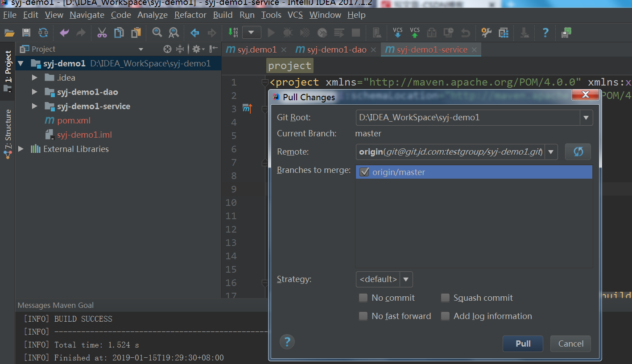Select syj-demo1.iml in the project tree
The width and height of the screenshot is (632, 364).
pyautogui.click(x=84, y=135)
